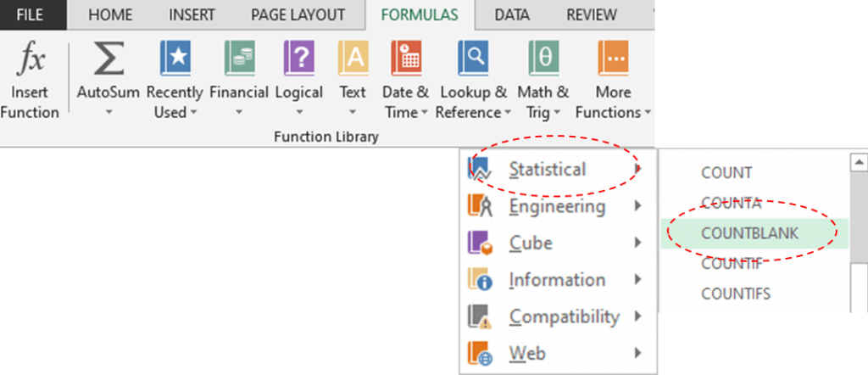868x375 pixels.
Task: Click the Information submenu arrow
Action: (638, 280)
